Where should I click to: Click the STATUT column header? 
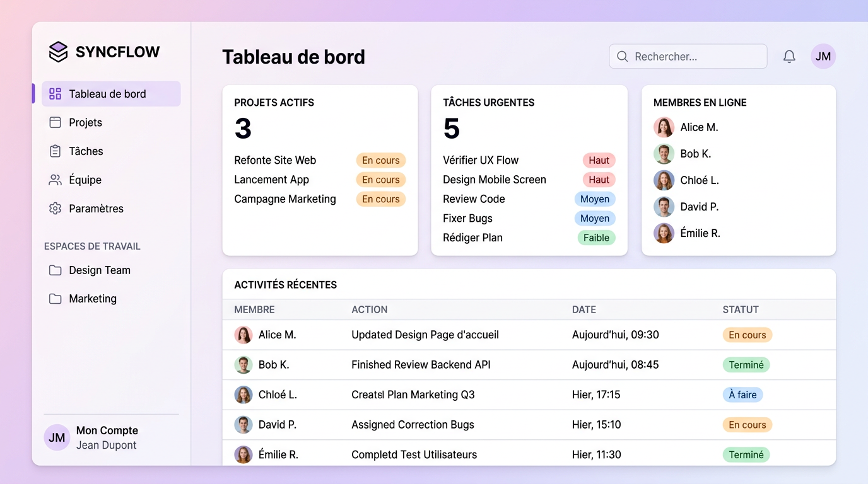741,309
